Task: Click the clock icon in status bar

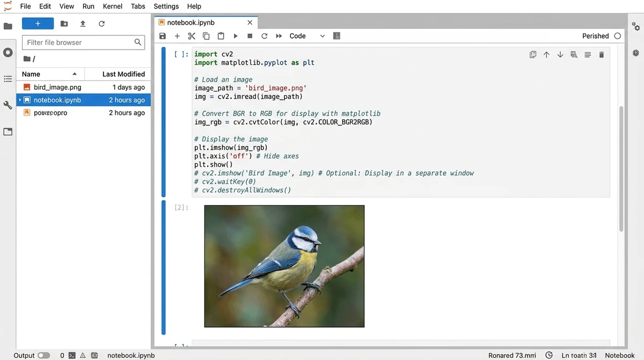Action: (549, 355)
